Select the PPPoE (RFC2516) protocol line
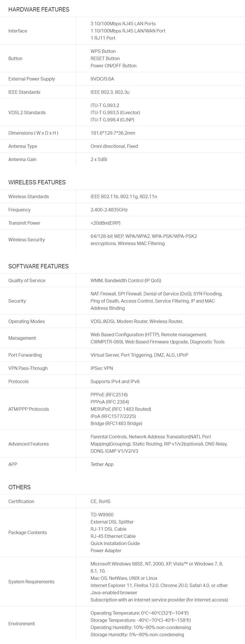The width and height of the screenshot is (245, 644). coord(109,395)
